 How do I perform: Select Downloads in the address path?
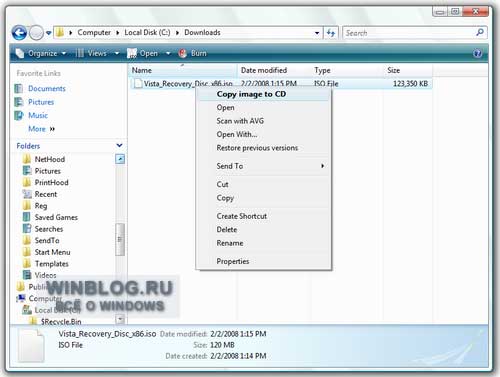(x=202, y=32)
